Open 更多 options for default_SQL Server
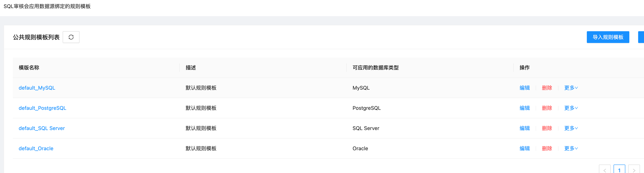Image resolution: width=644 pixels, height=173 pixels. (571, 128)
